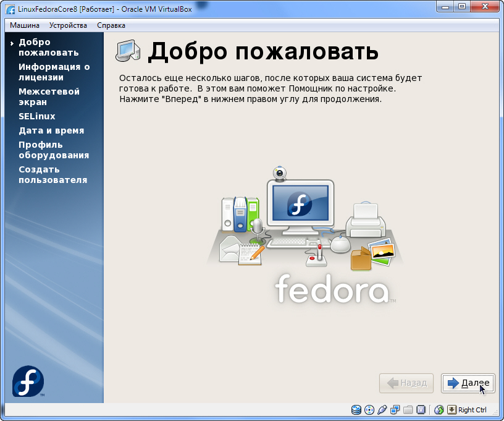Minimize the VirtualBox window
The height and width of the screenshot is (421, 504).
(x=445, y=7)
